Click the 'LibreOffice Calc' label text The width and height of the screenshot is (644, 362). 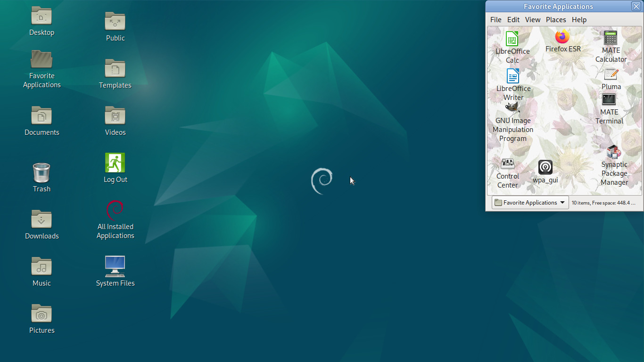point(512,56)
